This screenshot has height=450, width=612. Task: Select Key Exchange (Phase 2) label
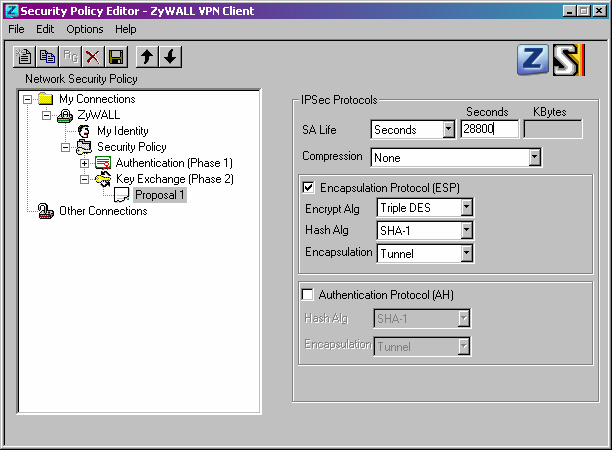point(175,179)
